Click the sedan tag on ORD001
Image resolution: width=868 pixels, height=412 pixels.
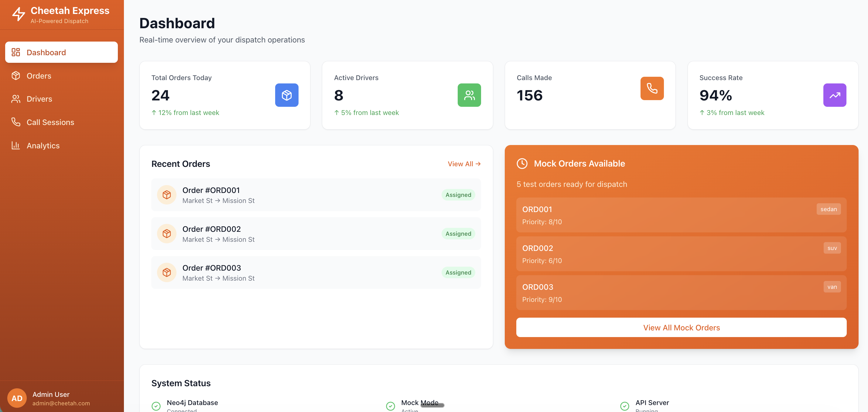pos(828,209)
